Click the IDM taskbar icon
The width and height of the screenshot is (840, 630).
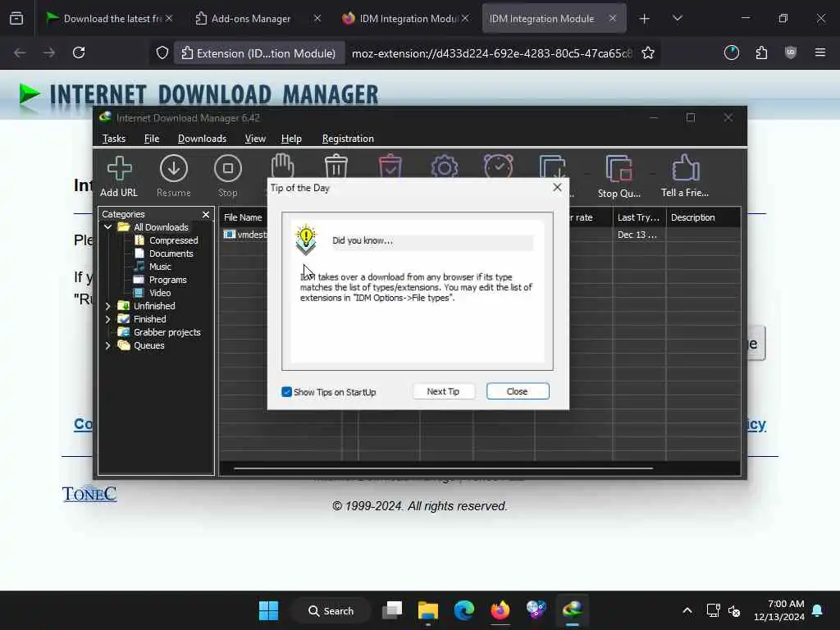point(572,610)
